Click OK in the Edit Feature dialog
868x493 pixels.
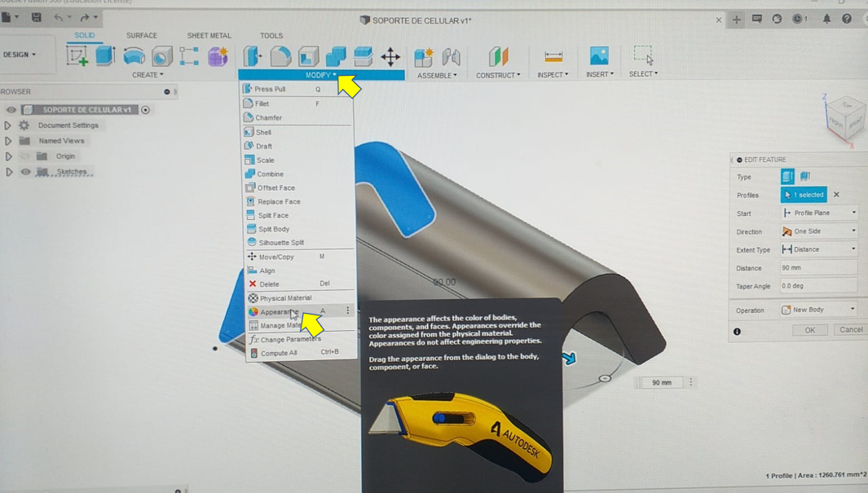810,330
